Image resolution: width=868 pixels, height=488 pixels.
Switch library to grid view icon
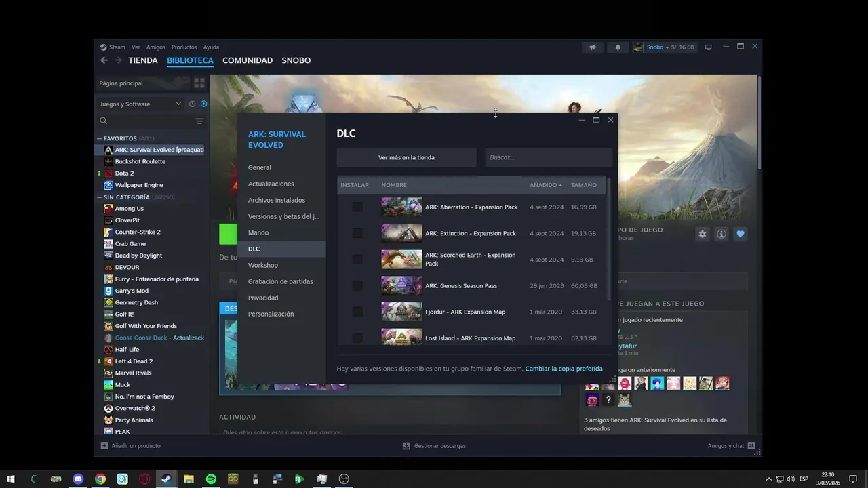coord(199,83)
